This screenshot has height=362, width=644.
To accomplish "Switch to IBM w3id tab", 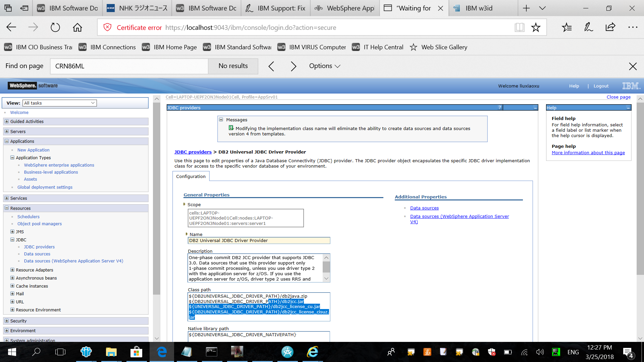I will point(483,8).
